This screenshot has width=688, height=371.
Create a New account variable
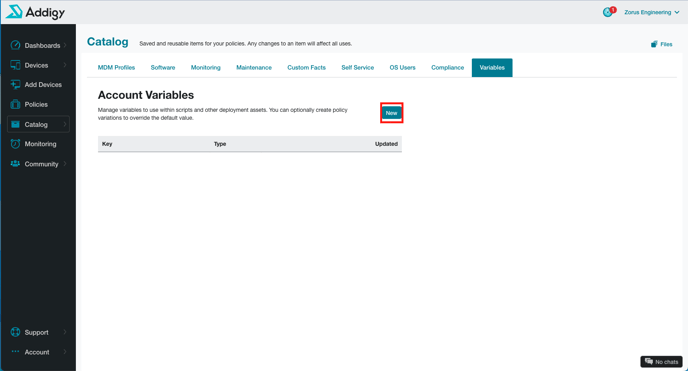[391, 113]
